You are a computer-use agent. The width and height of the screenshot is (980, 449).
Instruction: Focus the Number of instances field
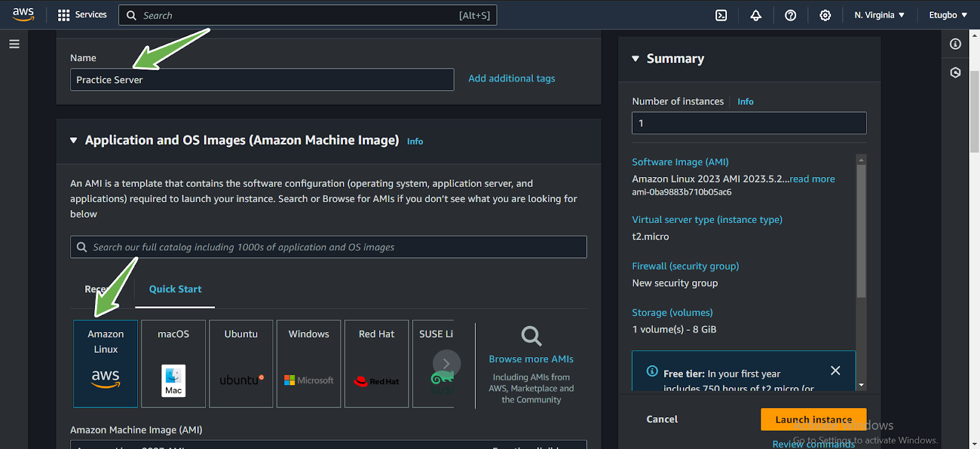click(x=749, y=123)
